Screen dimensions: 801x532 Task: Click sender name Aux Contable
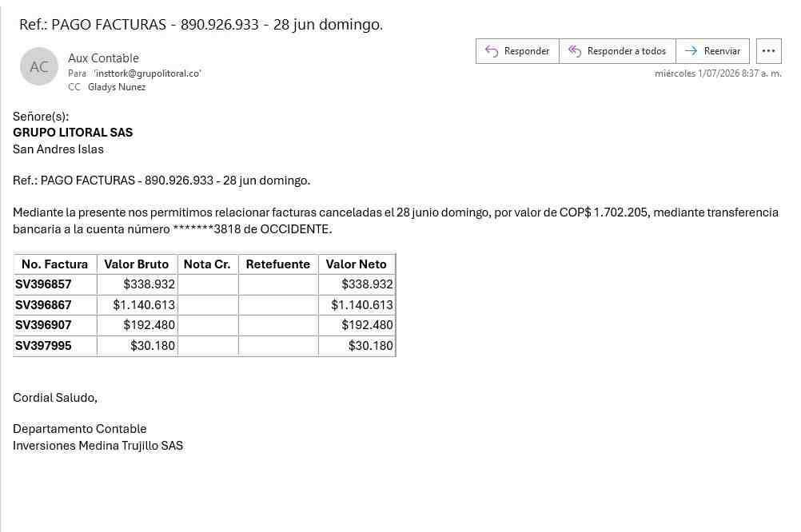(x=103, y=58)
